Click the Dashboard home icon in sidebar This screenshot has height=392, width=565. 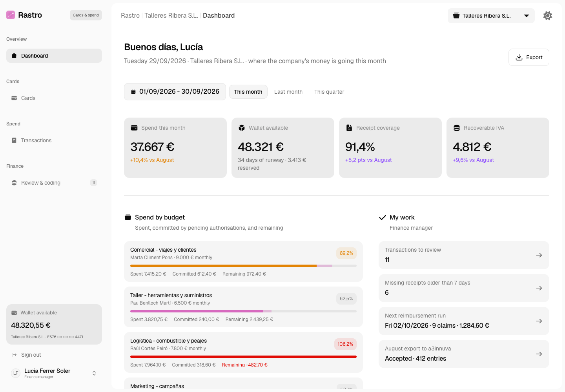click(x=14, y=56)
